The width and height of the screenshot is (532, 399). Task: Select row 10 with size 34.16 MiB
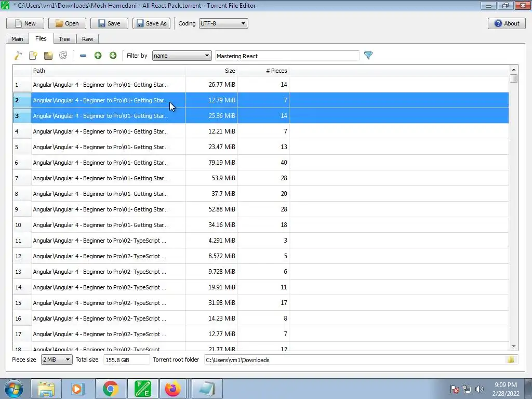261,225
